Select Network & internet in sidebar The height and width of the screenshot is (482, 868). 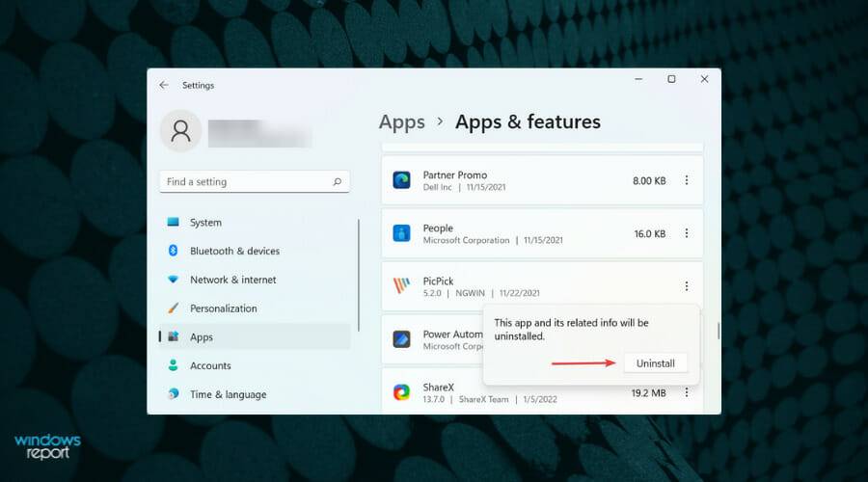point(232,280)
